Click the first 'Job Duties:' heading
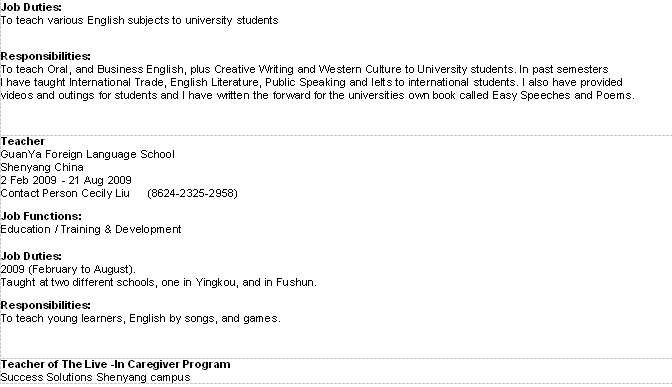The width and height of the screenshot is (672, 387). tap(31, 7)
